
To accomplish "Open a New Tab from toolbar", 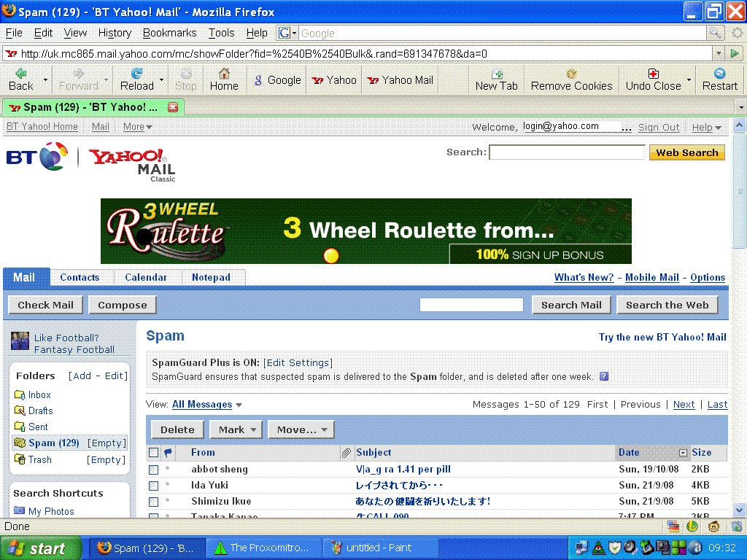I will point(496,74).
